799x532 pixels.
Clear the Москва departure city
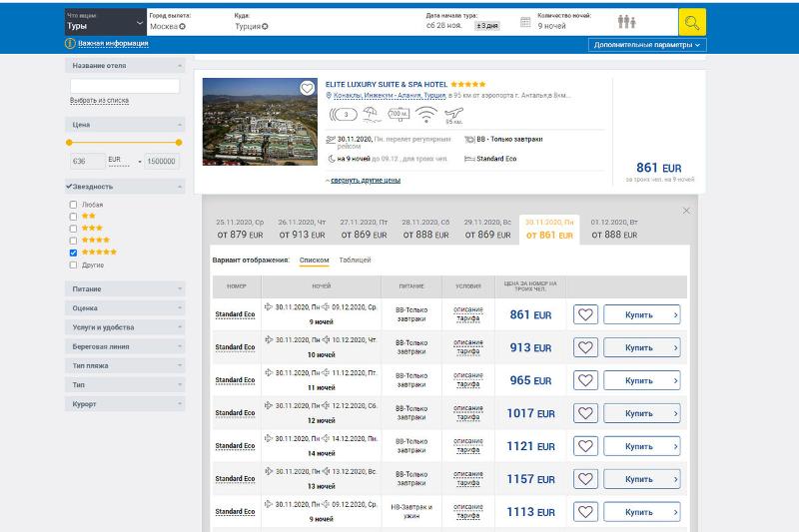(x=183, y=26)
